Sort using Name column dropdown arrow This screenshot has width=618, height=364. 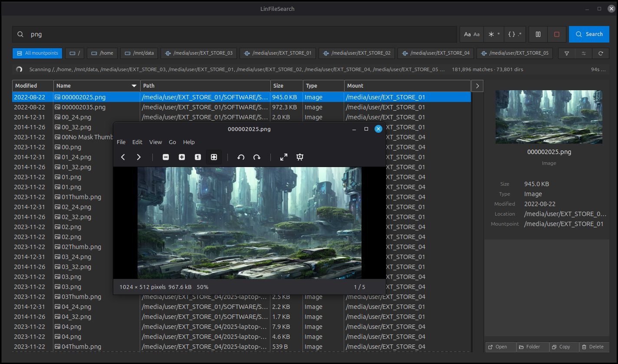(x=134, y=86)
